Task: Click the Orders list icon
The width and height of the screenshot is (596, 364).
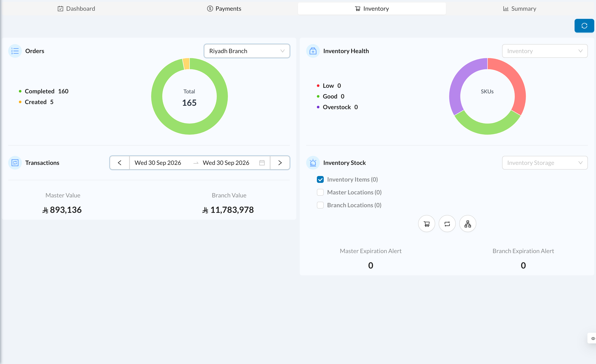Action: click(15, 51)
